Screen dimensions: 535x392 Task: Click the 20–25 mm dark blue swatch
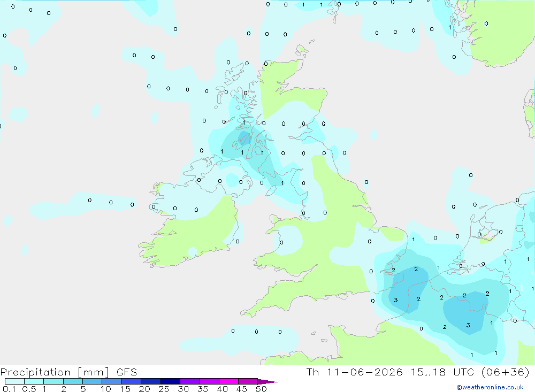click(x=151, y=381)
